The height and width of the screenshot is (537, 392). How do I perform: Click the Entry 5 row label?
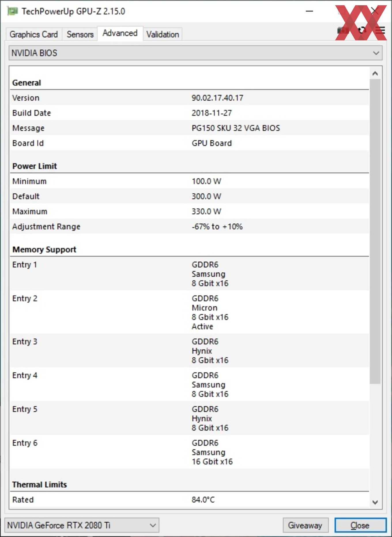pyautogui.click(x=24, y=409)
